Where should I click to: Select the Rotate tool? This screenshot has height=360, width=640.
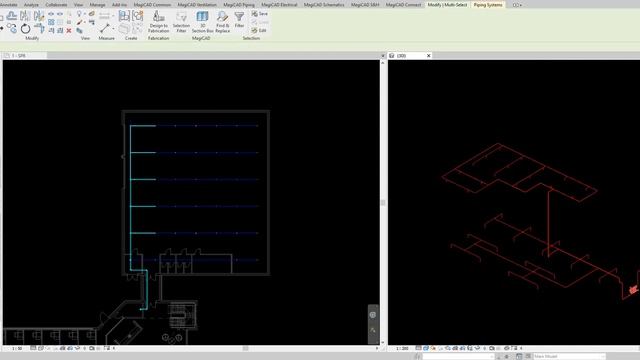tap(25, 29)
